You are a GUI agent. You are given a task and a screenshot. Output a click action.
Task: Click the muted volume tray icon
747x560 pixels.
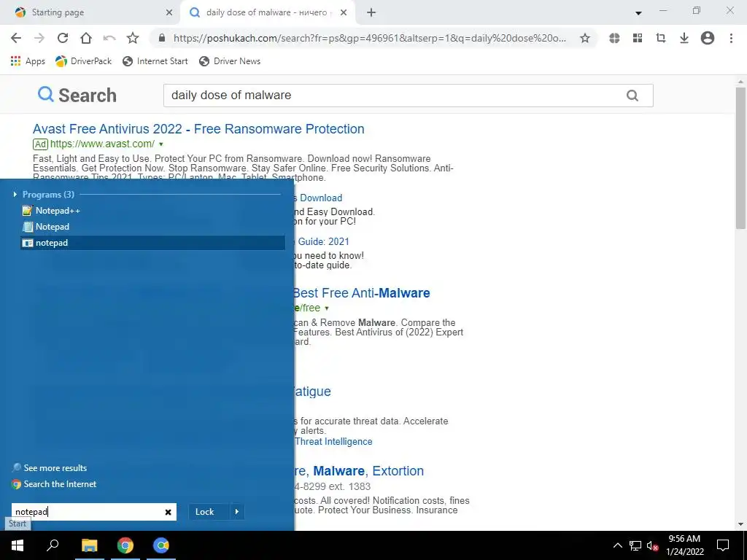pos(652,545)
